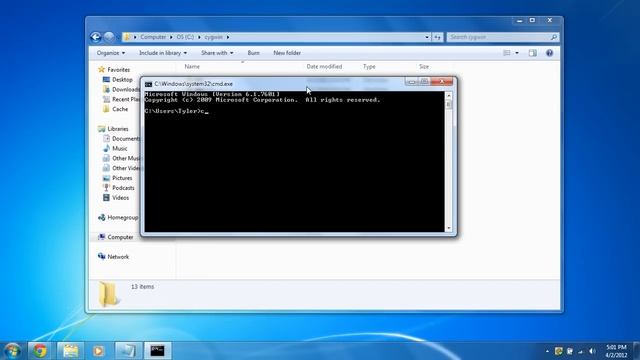Screen dimensions: 640x360
Task: Click cmd window scrollbar thumb
Action: coord(449,104)
